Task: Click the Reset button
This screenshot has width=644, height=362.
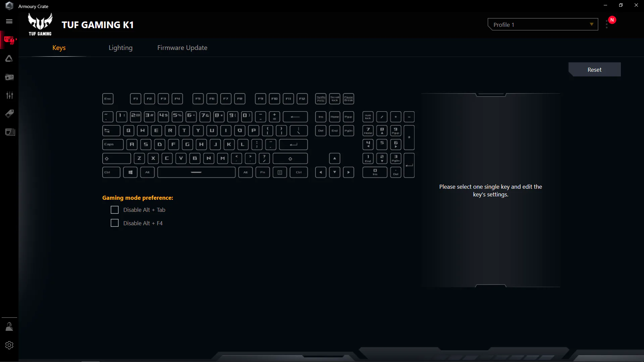Action: pyautogui.click(x=594, y=69)
